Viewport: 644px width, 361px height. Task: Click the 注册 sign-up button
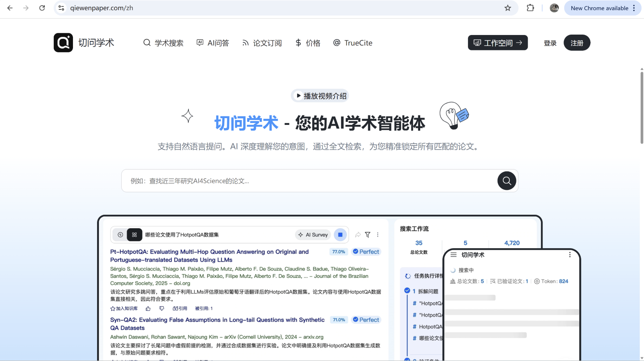(577, 43)
